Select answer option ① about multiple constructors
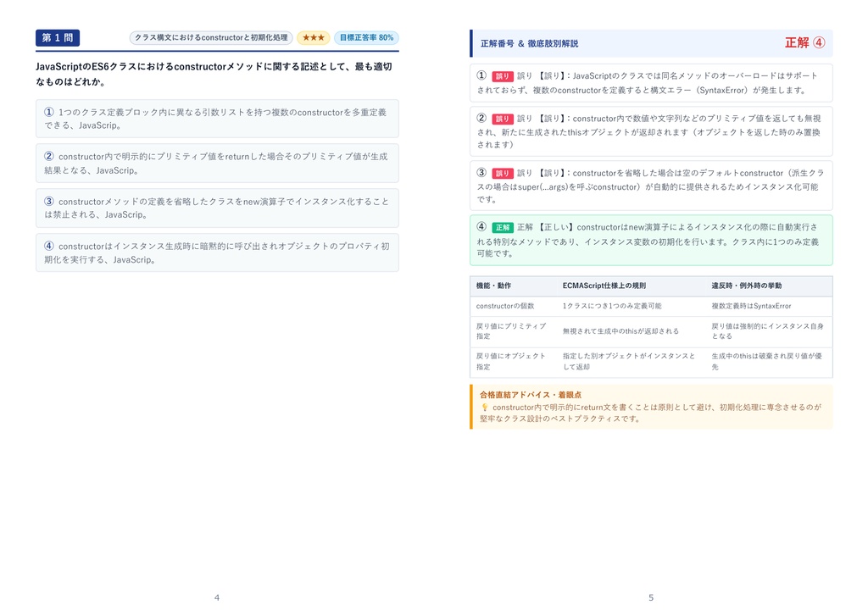The height and width of the screenshot is (616, 868). pyautogui.click(x=217, y=119)
